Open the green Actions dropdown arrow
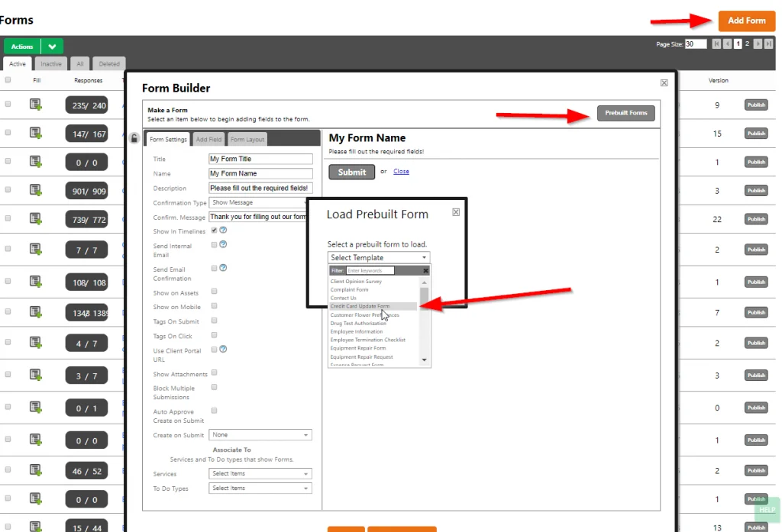This screenshot has width=782, height=532. pos(53,47)
